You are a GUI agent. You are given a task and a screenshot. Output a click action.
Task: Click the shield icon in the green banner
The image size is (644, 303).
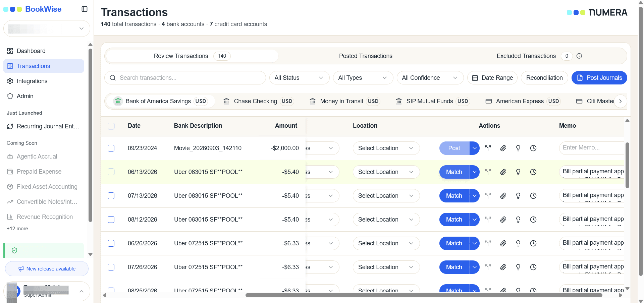coord(14,250)
